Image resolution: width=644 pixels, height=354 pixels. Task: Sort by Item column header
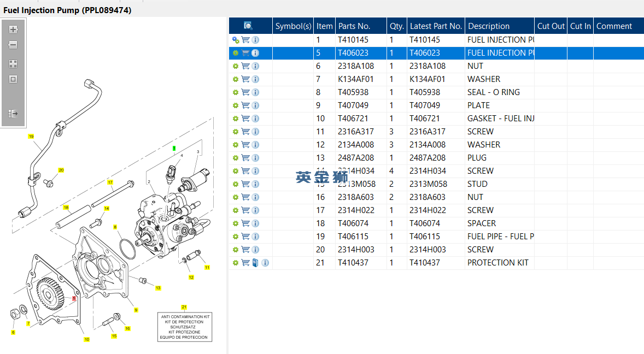click(x=325, y=26)
